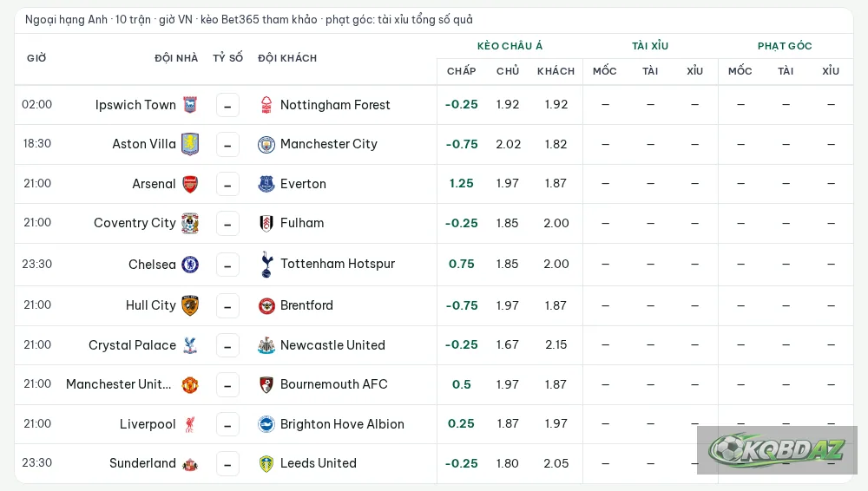Click the Sunderland vs Leeds score box
This screenshot has height=491, width=868.
coord(227,464)
